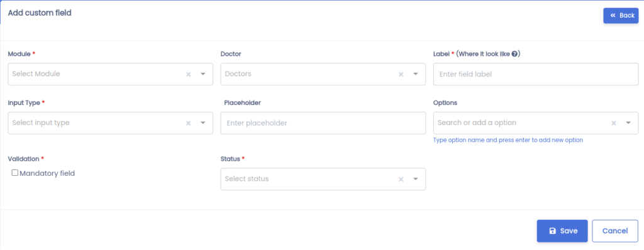Enable the Mandatory field checkbox
This screenshot has height=250, width=644.
pyautogui.click(x=15, y=173)
